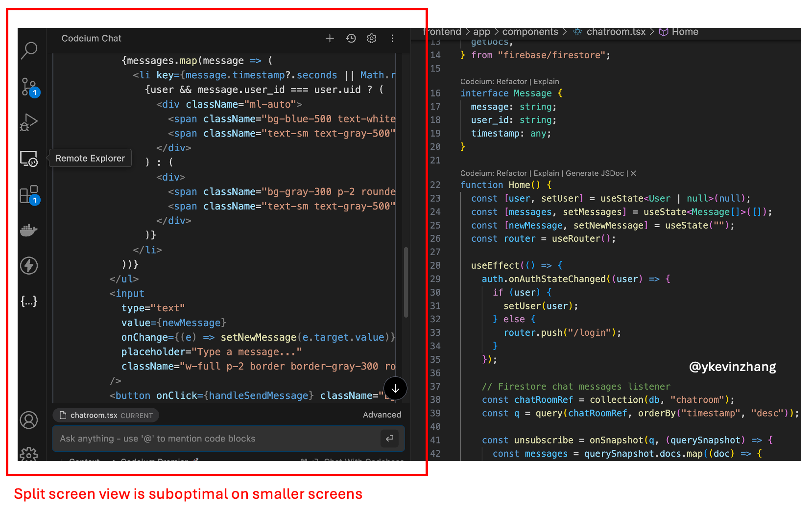The height and width of the screenshot is (512, 812).
Task: Open the Extensions view
Action: click(x=29, y=194)
